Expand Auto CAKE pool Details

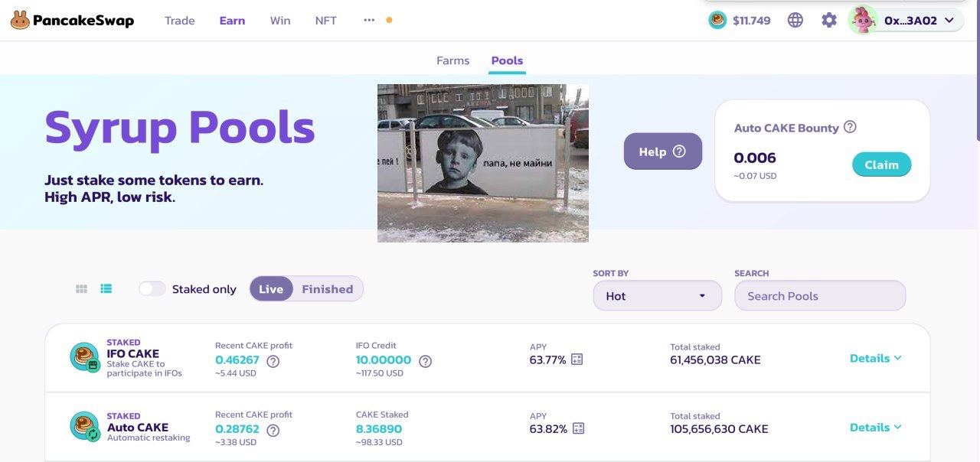(876, 428)
